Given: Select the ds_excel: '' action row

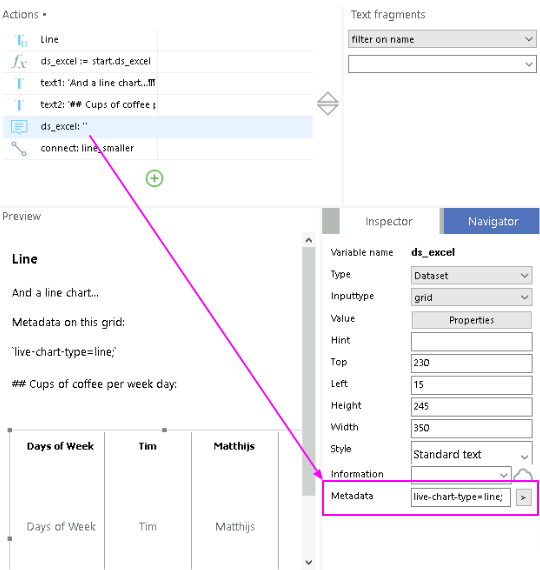Looking at the screenshot, I should tap(158, 127).
